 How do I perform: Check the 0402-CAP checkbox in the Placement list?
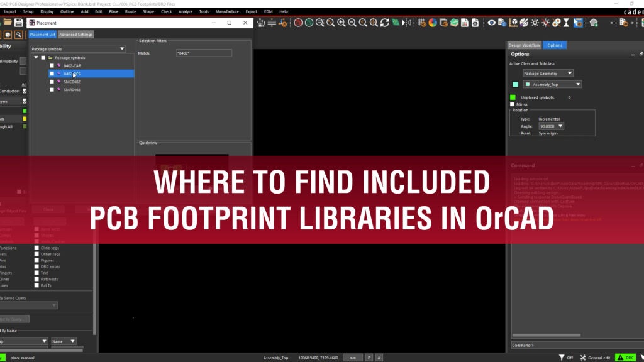(x=53, y=65)
